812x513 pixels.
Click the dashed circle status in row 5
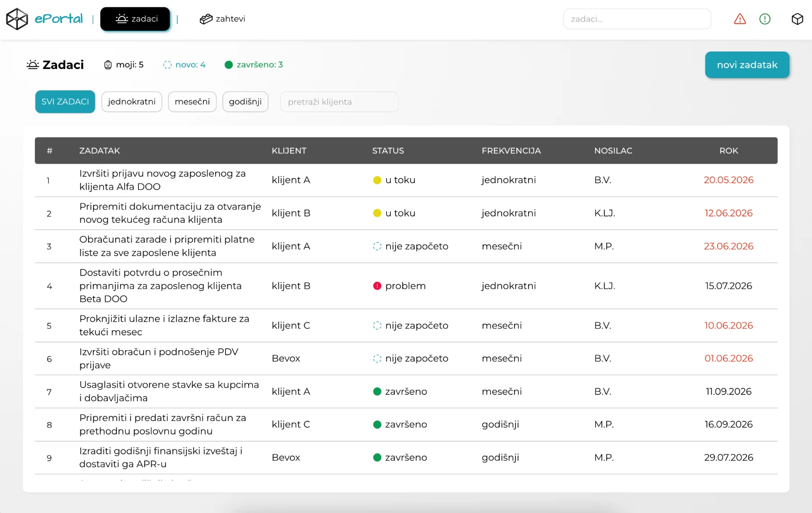[x=377, y=326]
